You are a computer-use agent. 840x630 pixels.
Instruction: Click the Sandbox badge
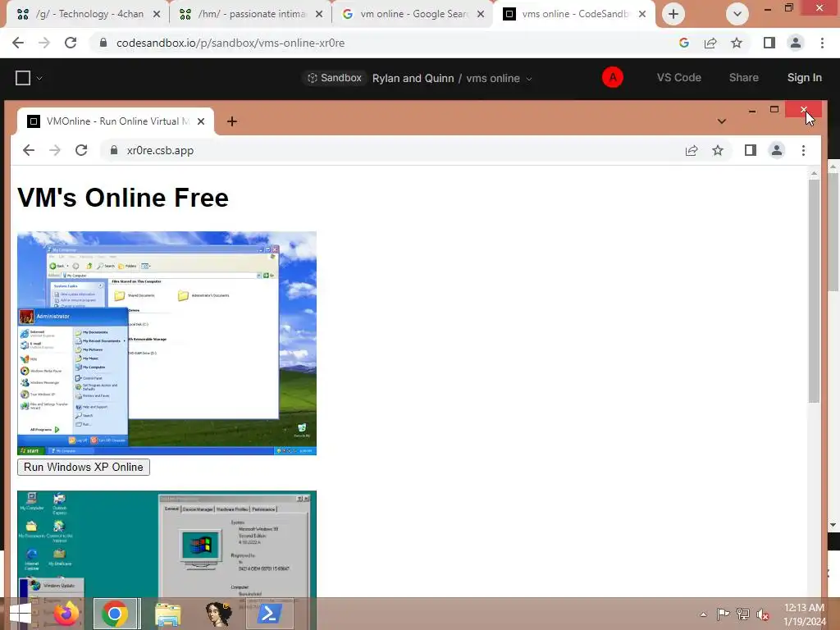(x=335, y=78)
